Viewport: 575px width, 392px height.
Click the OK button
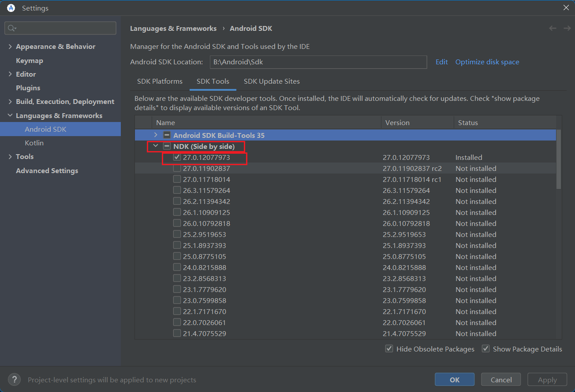455,380
